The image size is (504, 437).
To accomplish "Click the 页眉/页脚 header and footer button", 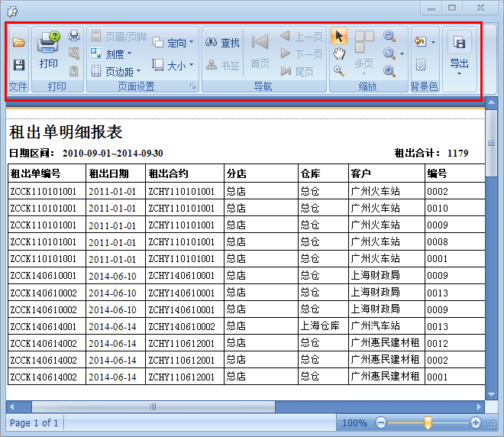I will point(119,37).
